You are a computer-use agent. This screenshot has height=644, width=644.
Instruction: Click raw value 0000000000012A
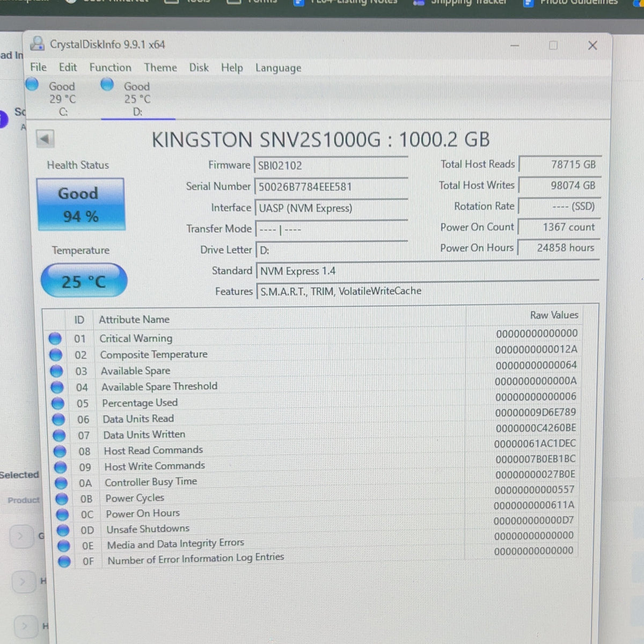click(x=536, y=349)
